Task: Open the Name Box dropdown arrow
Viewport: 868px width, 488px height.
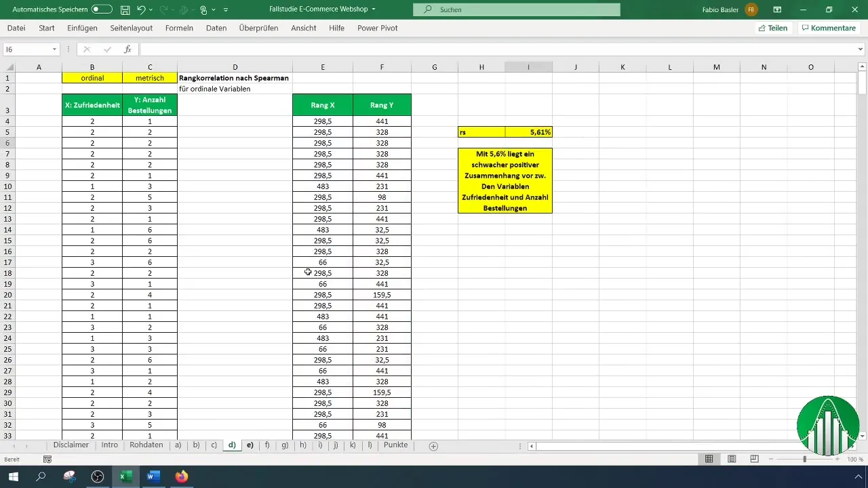Action: coord(54,49)
